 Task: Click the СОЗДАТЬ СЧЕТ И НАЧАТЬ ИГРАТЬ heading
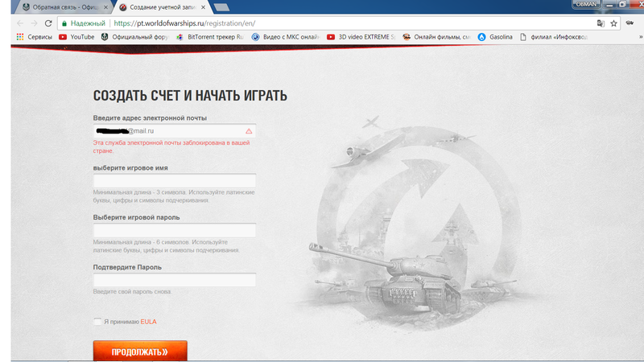[190, 96]
